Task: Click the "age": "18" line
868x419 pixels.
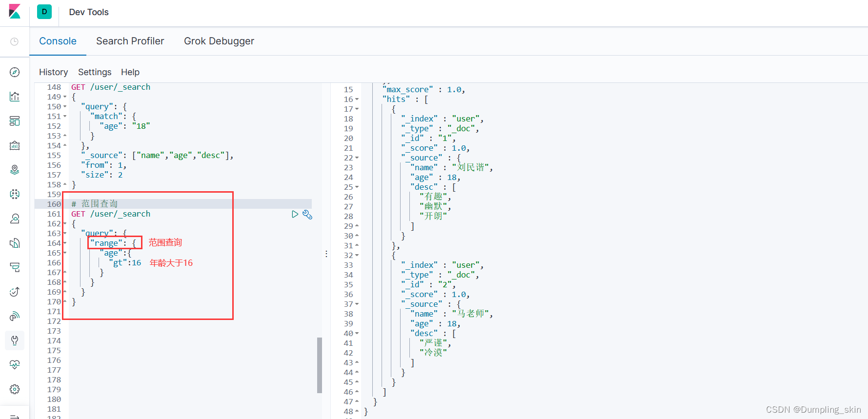Action: (125, 126)
